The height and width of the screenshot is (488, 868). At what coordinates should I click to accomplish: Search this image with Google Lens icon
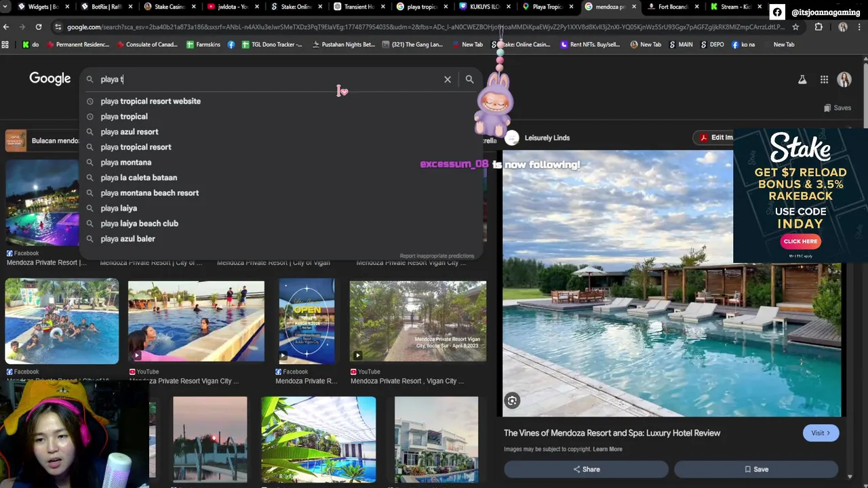pyautogui.click(x=512, y=401)
